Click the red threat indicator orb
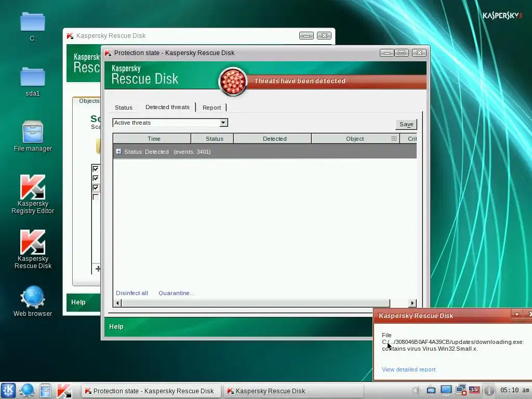The width and height of the screenshot is (532, 399). (233, 82)
